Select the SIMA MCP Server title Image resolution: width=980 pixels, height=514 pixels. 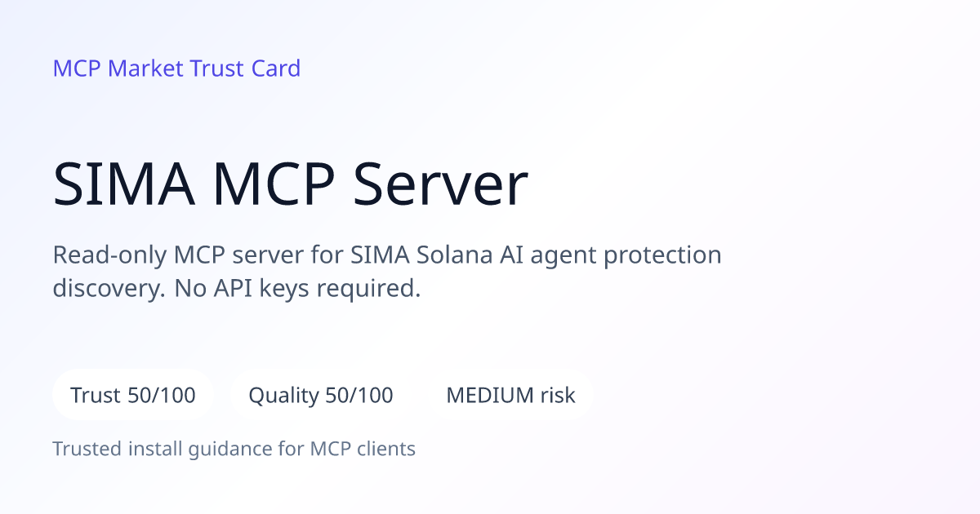pyautogui.click(x=291, y=185)
